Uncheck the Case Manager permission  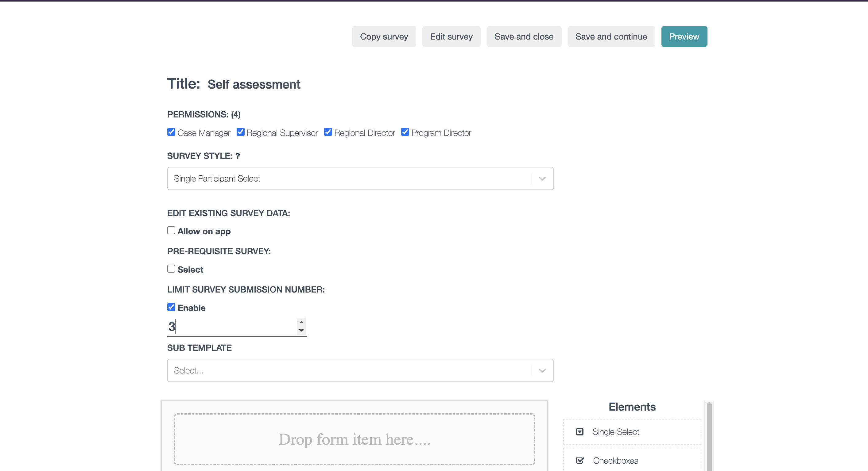click(171, 132)
